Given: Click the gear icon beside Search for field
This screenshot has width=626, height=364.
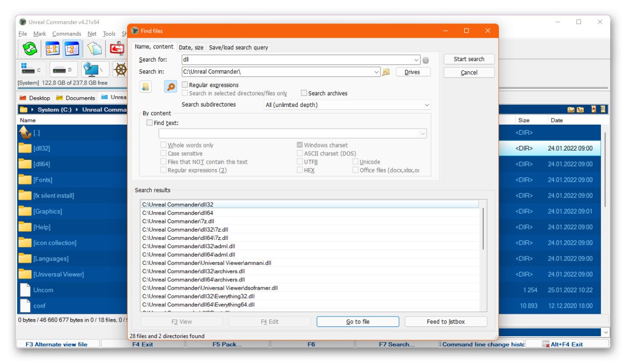Looking at the screenshot, I should click(x=425, y=60).
